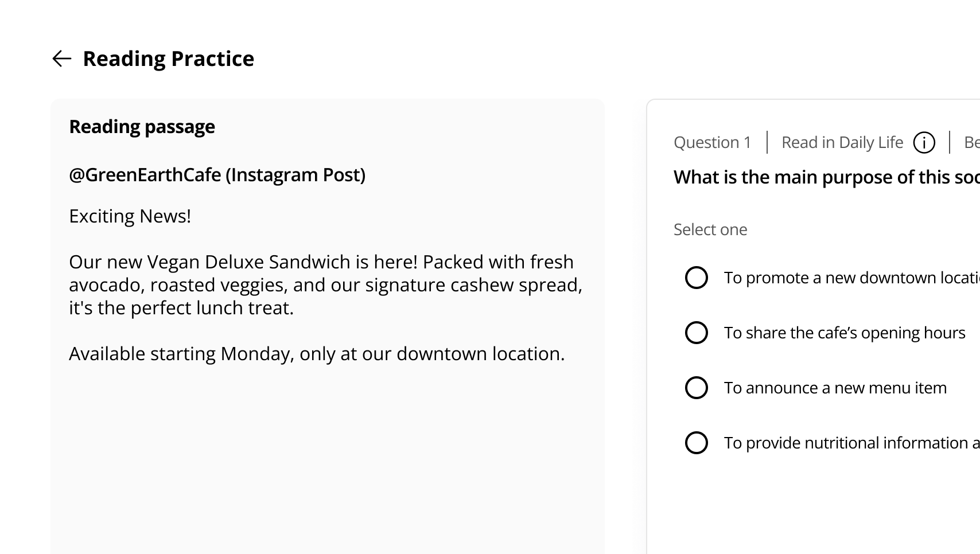Click the Vegan Deluxe Sandwich paragraph
The width and height of the screenshot is (980, 554).
tap(325, 285)
